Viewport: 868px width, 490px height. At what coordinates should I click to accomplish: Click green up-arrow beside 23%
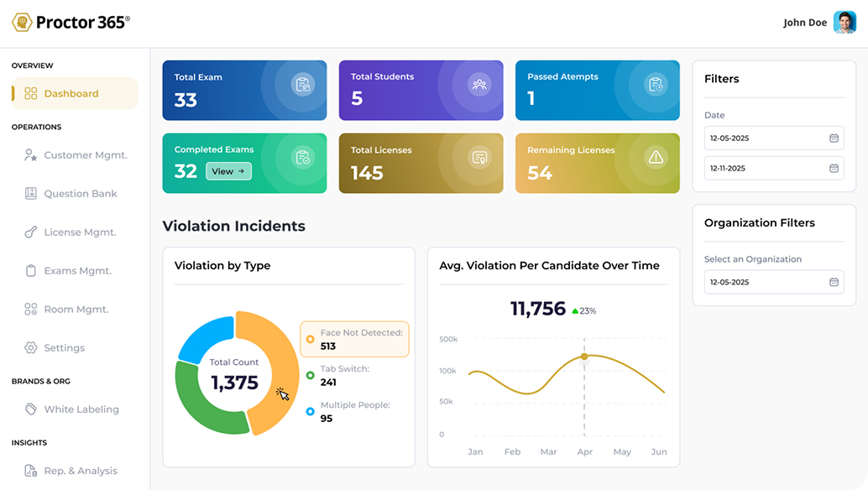click(575, 311)
